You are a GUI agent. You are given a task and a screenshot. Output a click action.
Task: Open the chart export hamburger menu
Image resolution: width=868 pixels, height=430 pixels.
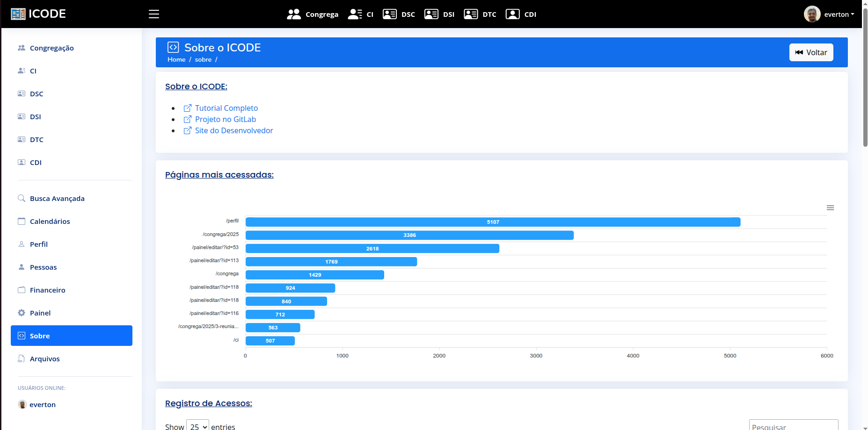pos(830,208)
